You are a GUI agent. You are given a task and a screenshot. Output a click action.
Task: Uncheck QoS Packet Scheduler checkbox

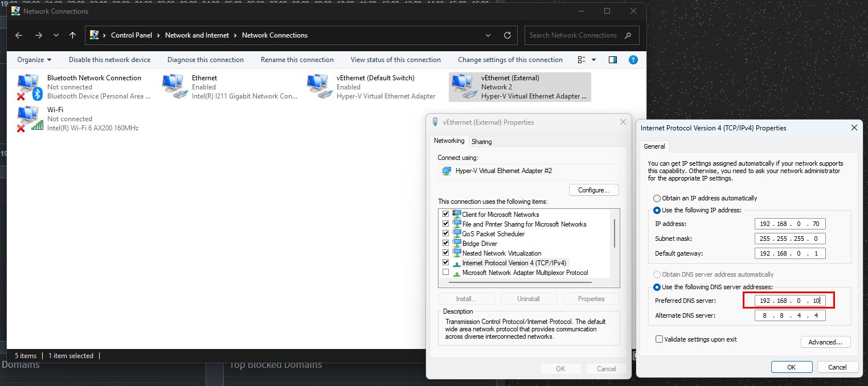tap(446, 233)
